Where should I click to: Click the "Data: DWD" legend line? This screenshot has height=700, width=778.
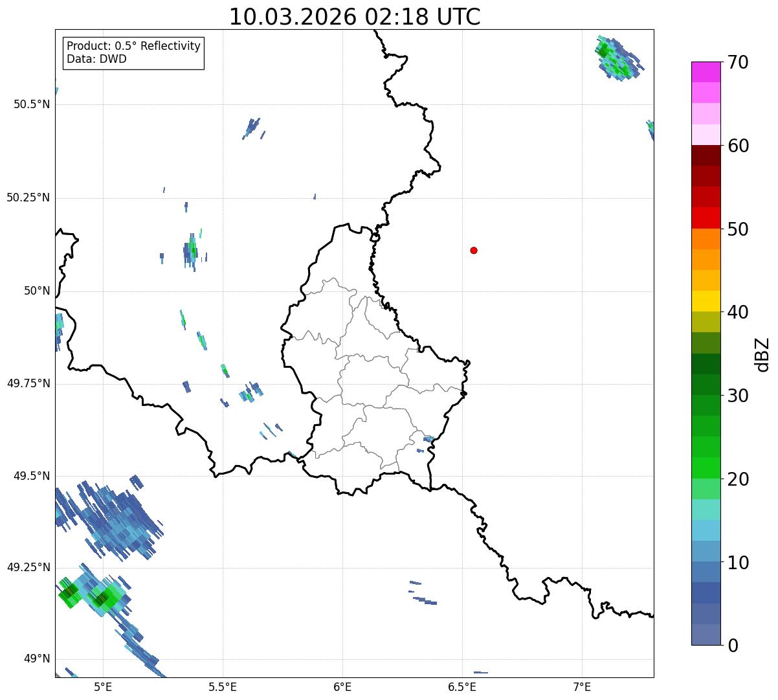pyautogui.click(x=97, y=59)
